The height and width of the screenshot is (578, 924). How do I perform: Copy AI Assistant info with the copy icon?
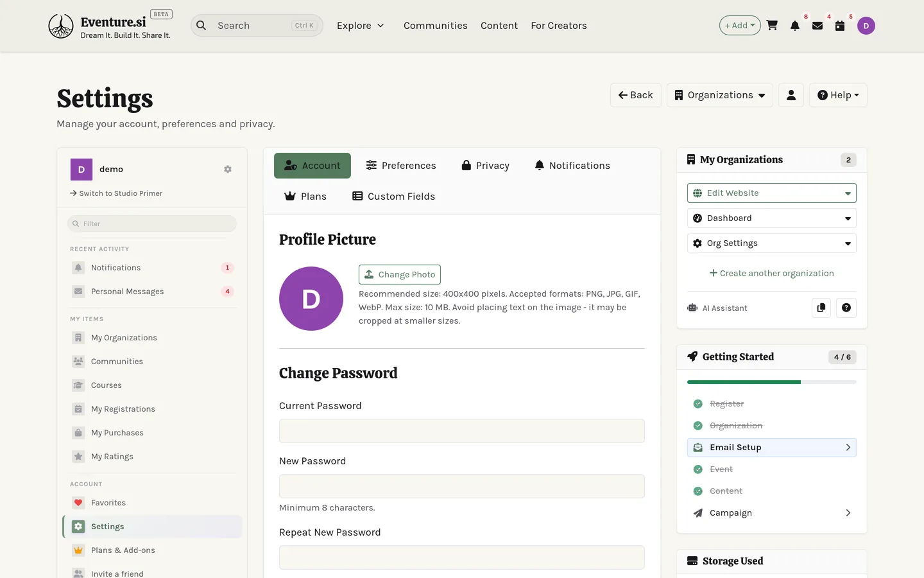tap(821, 308)
